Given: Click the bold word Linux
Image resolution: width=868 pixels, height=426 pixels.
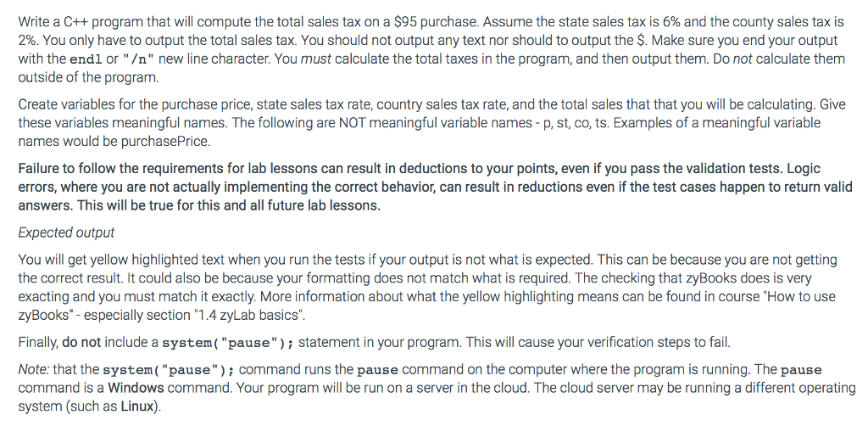Looking at the screenshot, I should [x=137, y=406].
